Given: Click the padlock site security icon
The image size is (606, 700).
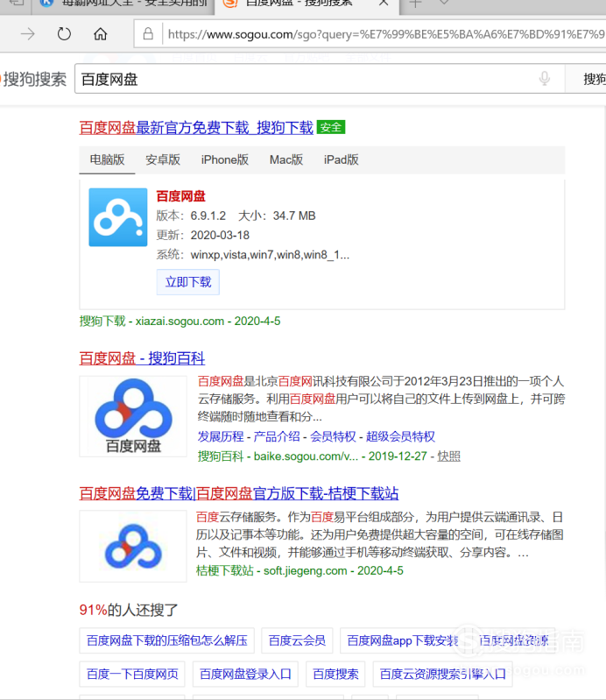Looking at the screenshot, I should click(x=148, y=34).
